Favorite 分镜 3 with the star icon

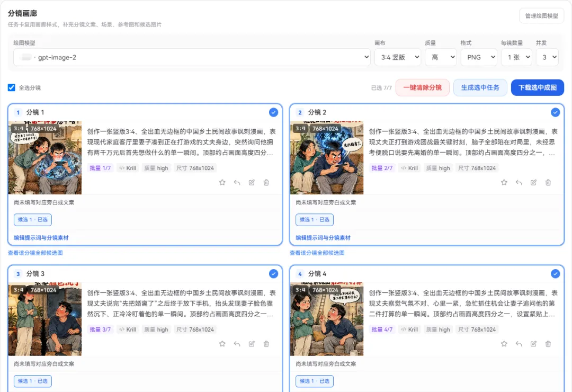(222, 344)
